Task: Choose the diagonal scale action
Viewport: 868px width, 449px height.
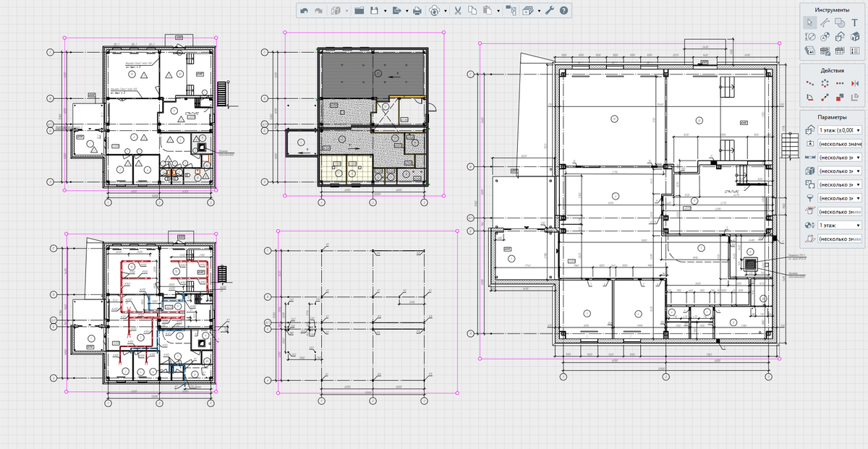Action: tap(825, 97)
